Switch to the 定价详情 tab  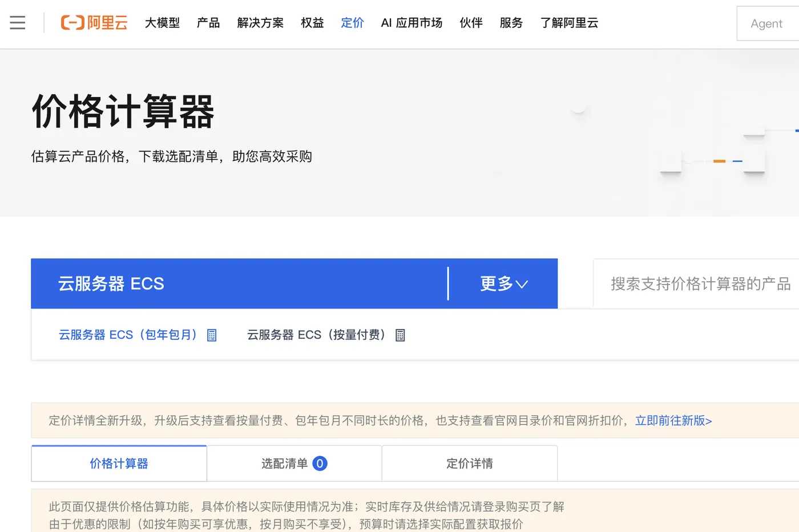tap(470, 464)
